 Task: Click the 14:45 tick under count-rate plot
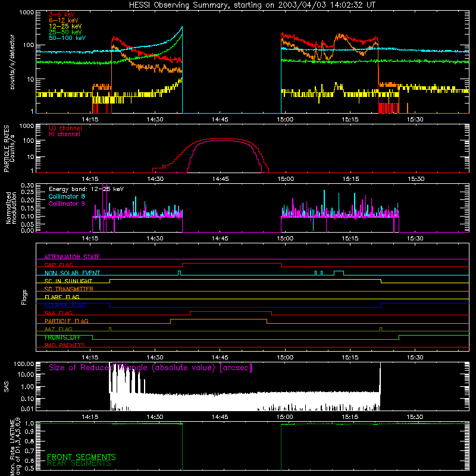pos(220,120)
